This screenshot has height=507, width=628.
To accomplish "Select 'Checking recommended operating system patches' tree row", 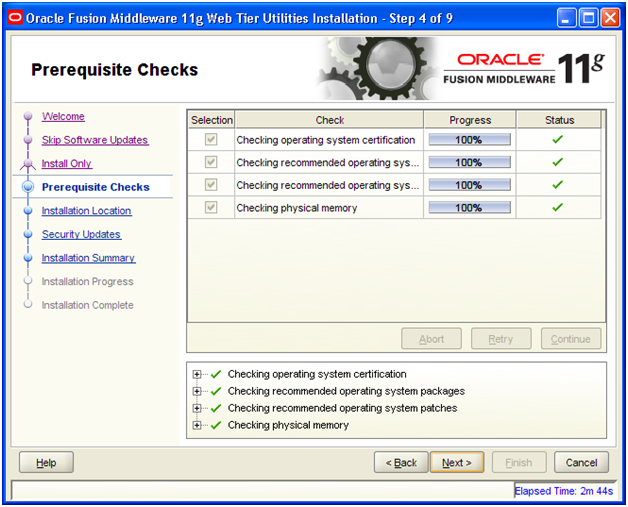I will 342,408.
